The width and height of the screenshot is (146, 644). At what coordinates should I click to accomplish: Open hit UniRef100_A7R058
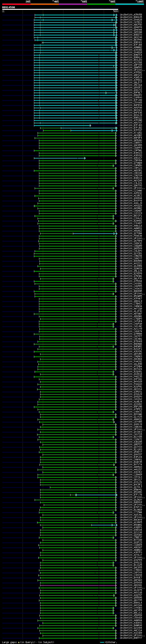click(x=131, y=15)
